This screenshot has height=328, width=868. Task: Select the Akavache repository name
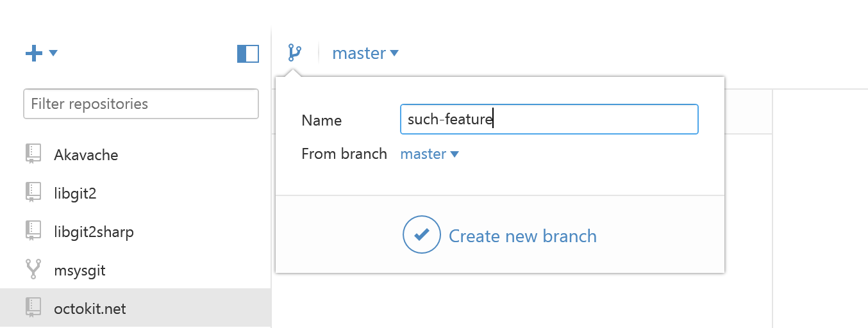(x=86, y=155)
